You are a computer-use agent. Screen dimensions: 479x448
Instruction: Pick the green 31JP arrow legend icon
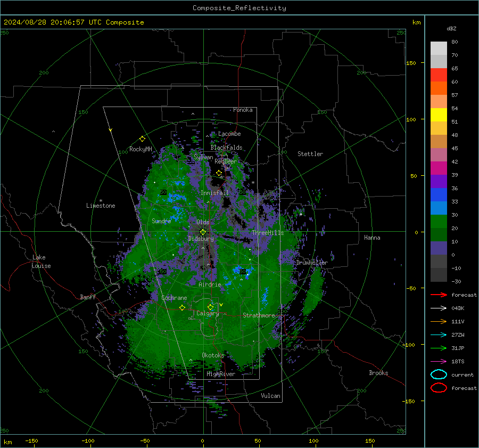point(439,348)
